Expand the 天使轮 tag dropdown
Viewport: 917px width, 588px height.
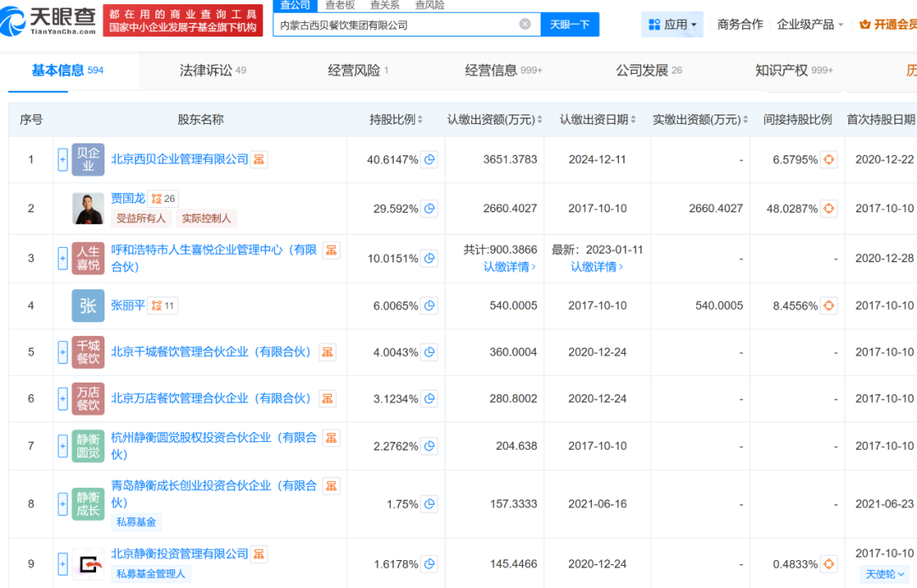(886, 574)
